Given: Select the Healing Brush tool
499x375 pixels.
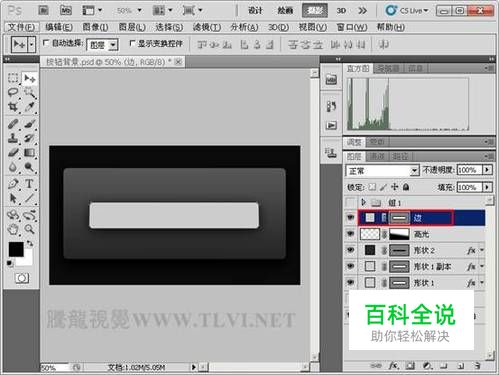Looking at the screenshot, I should [x=13, y=124].
